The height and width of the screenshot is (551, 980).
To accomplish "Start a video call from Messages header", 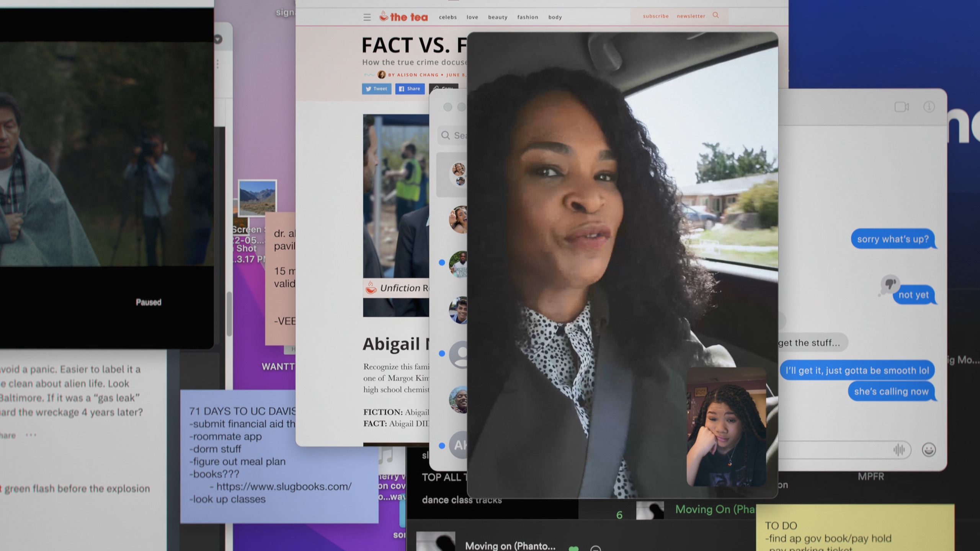I will pos(901,107).
